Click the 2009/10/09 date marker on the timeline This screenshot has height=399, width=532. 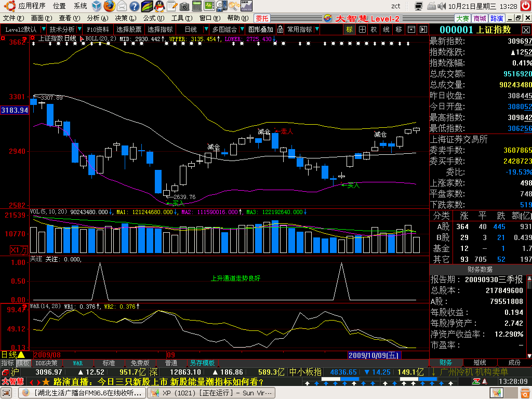pyautogui.click(x=374, y=355)
